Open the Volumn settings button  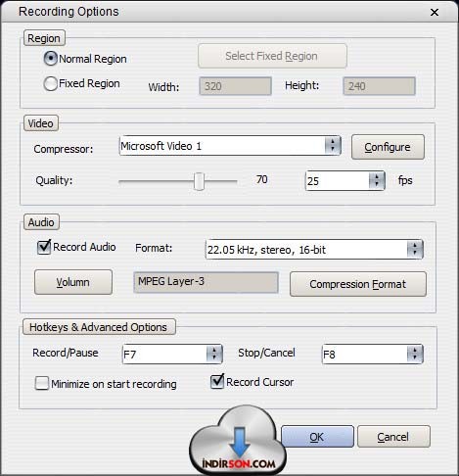pyautogui.click(x=73, y=282)
